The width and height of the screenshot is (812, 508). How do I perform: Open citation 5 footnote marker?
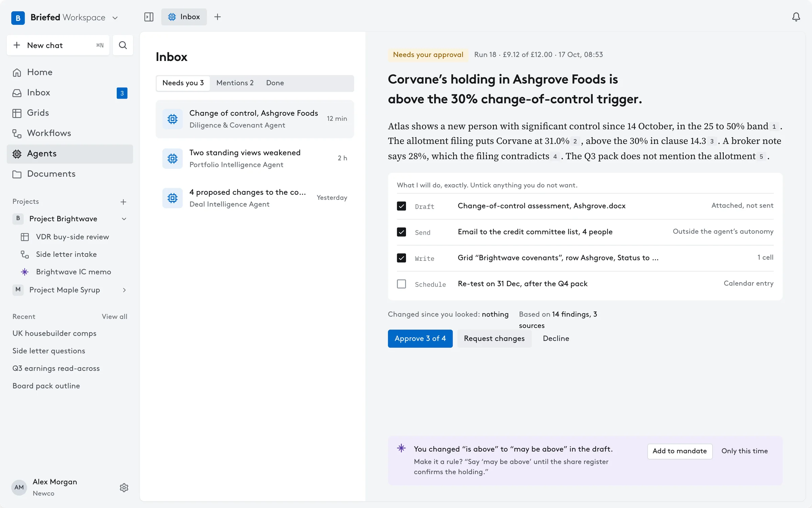761,156
